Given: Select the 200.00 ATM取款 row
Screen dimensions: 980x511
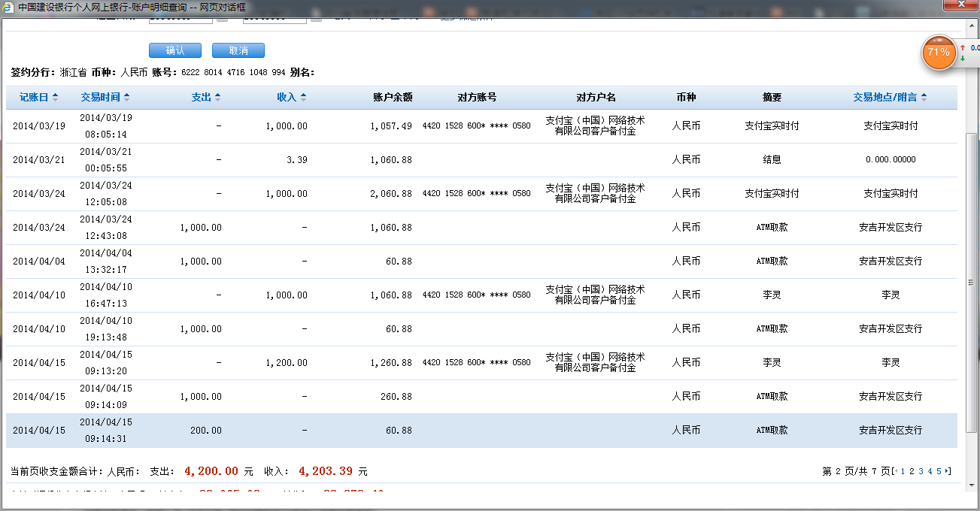Looking at the screenshot, I should (x=481, y=431).
